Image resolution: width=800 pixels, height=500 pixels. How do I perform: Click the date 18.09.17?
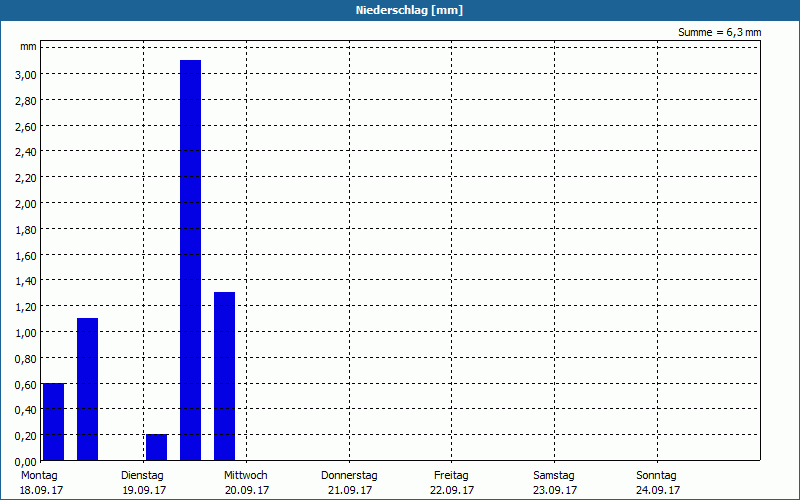(x=41, y=490)
